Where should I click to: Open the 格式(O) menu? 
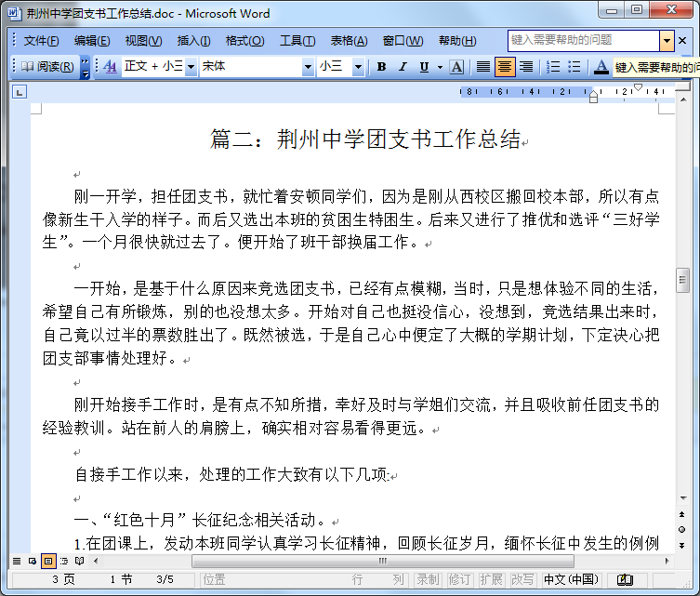[244, 41]
